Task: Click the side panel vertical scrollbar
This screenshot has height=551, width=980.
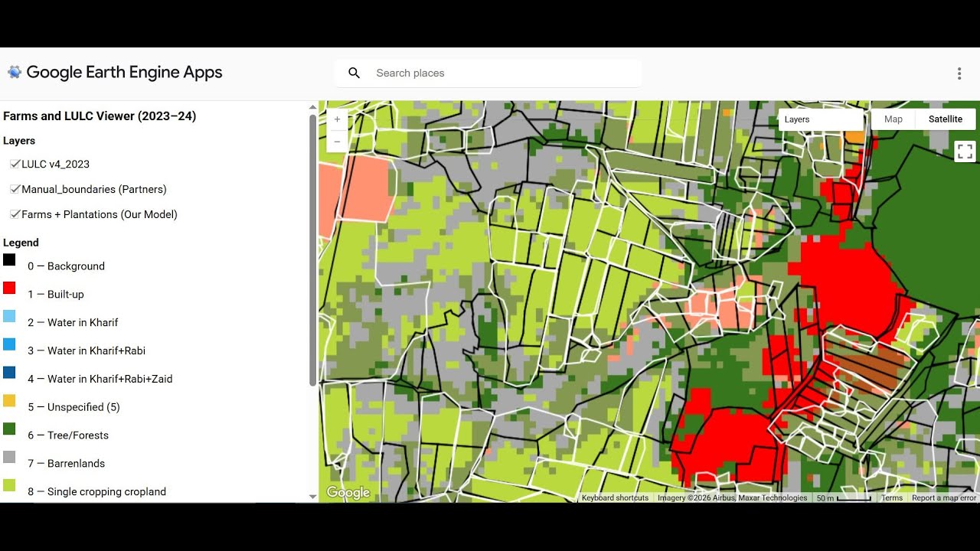Action: (312, 250)
